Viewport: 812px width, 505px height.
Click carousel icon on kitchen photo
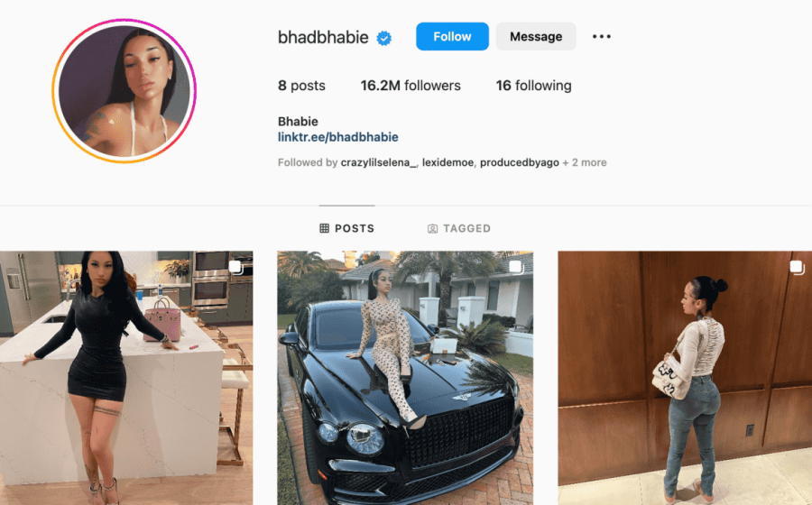(x=236, y=267)
